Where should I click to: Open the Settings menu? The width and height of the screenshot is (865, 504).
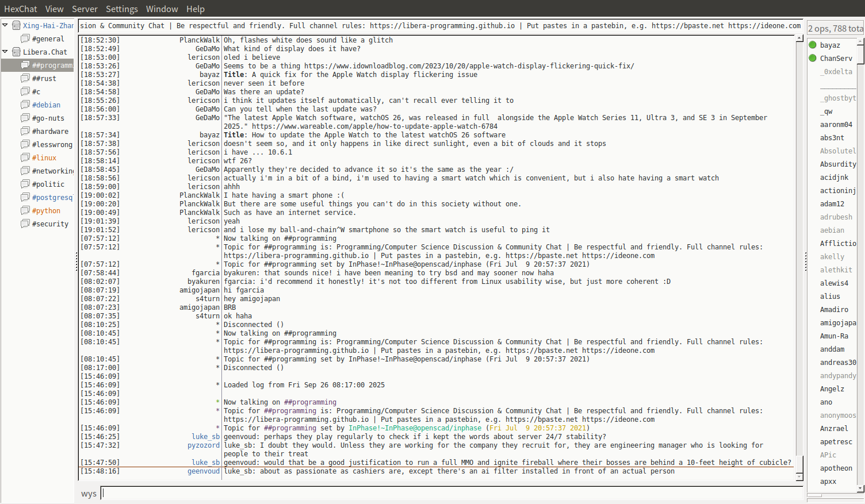121,9
